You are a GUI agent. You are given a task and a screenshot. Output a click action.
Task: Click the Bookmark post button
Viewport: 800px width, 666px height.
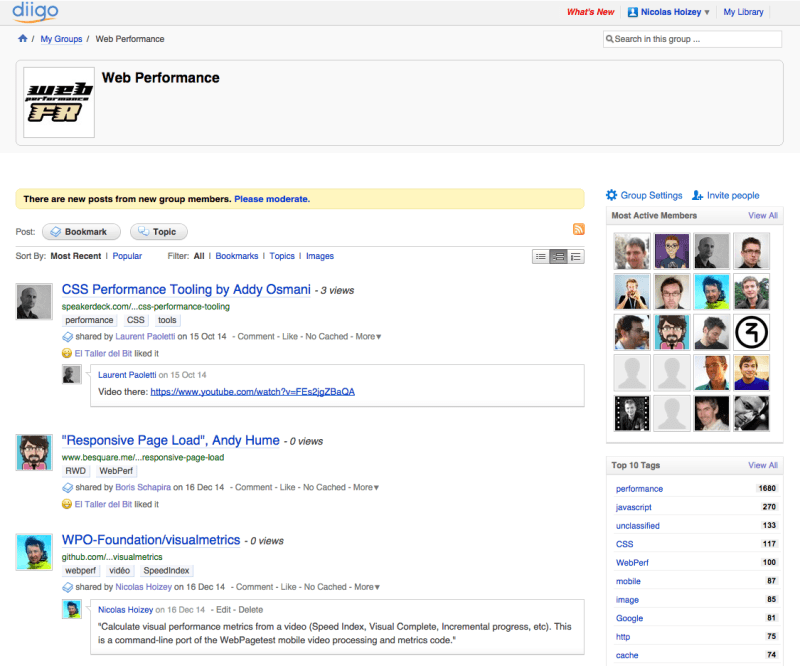(x=81, y=232)
